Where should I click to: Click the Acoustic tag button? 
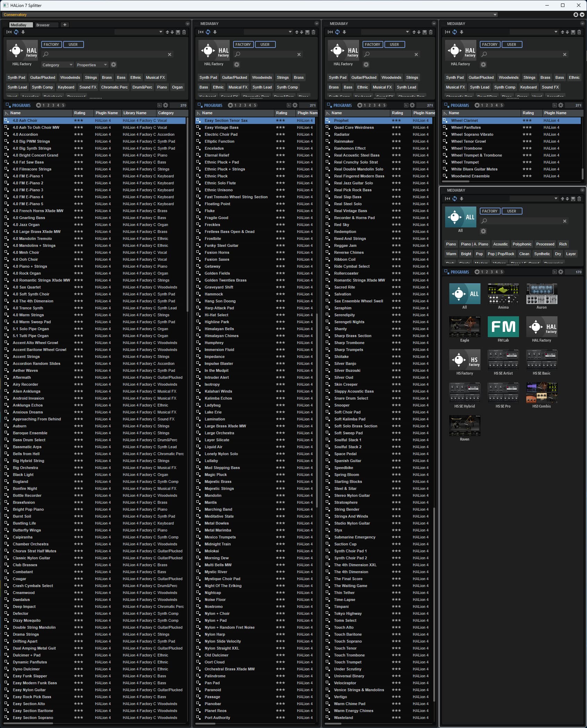(x=500, y=244)
